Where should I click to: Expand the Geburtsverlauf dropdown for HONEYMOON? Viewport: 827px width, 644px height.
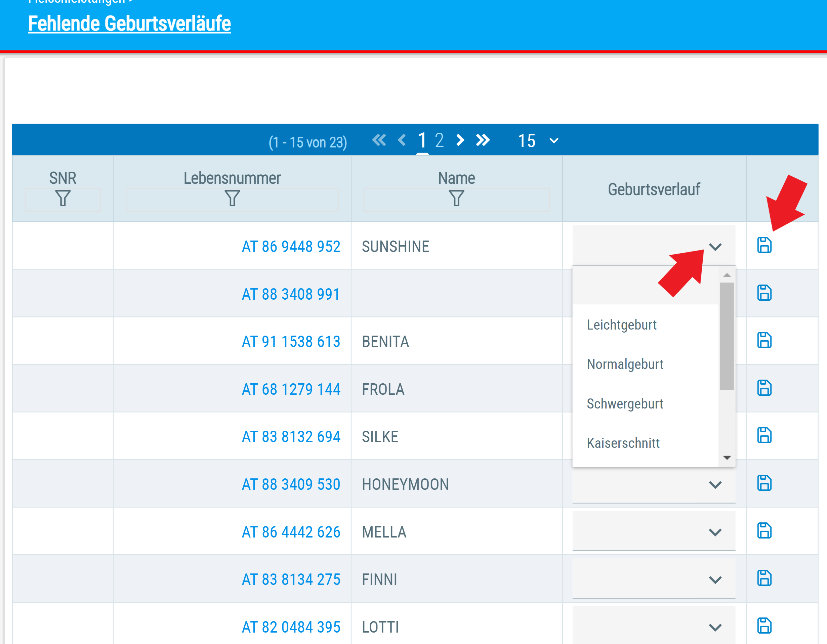point(654,485)
